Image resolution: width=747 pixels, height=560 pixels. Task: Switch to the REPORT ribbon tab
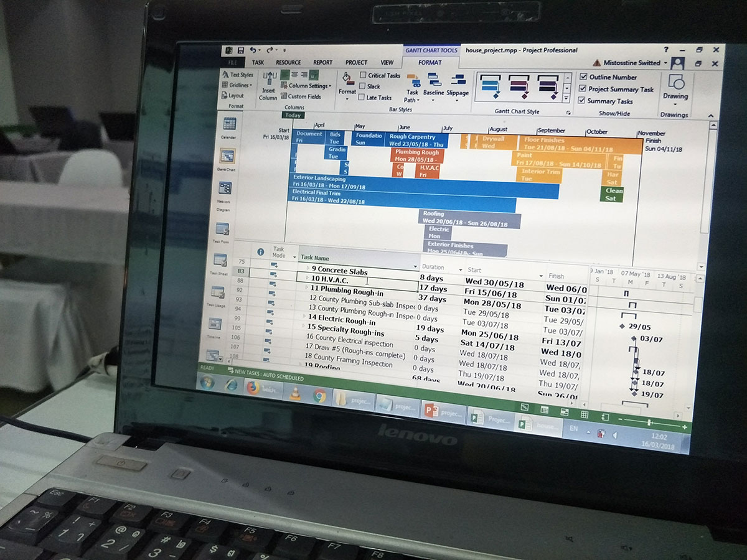pos(322,62)
